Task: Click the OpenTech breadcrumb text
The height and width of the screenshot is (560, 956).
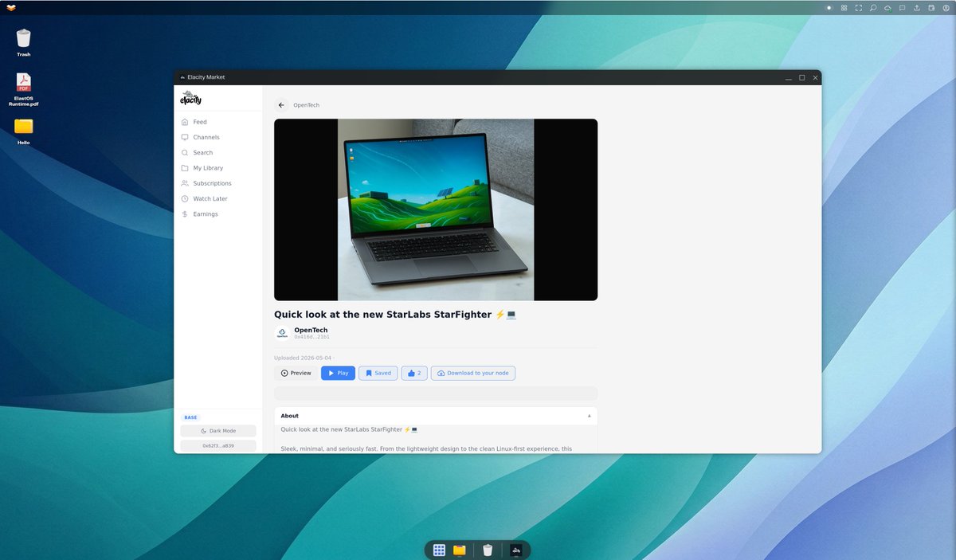Action: (x=306, y=105)
